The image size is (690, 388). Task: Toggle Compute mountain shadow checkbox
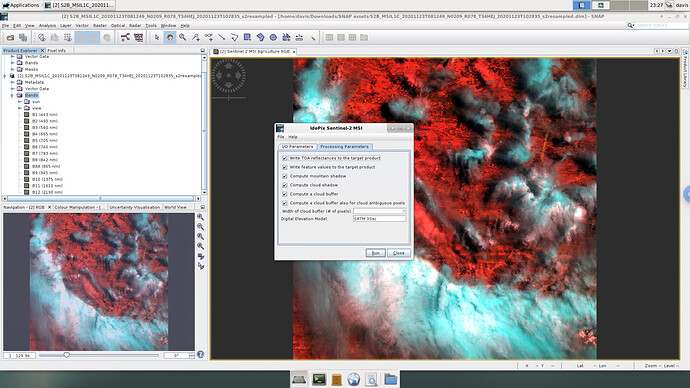click(285, 176)
